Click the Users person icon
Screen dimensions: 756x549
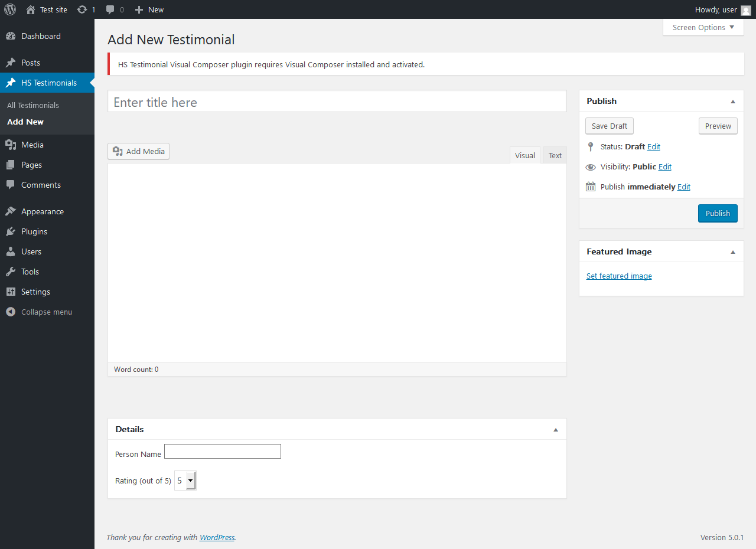click(x=11, y=251)
